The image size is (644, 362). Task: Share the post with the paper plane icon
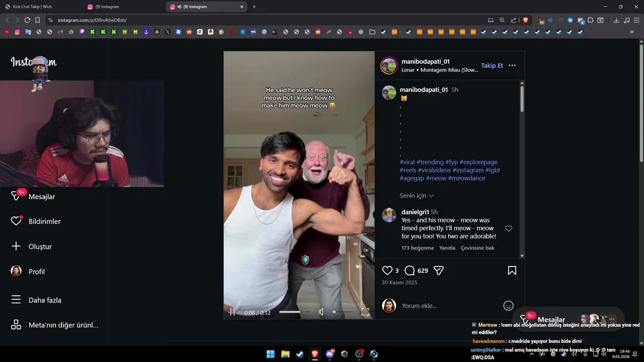(x=439, y=270)
